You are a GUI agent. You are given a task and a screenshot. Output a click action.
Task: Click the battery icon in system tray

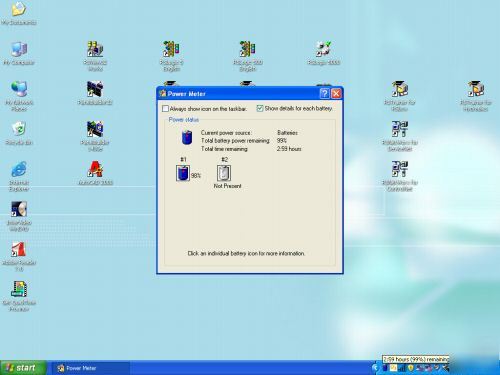385,368
